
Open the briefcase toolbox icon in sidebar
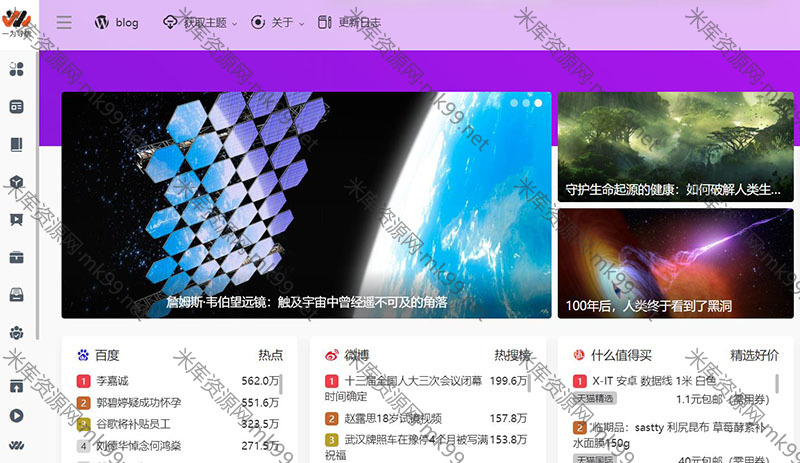[x=16, y=257]
